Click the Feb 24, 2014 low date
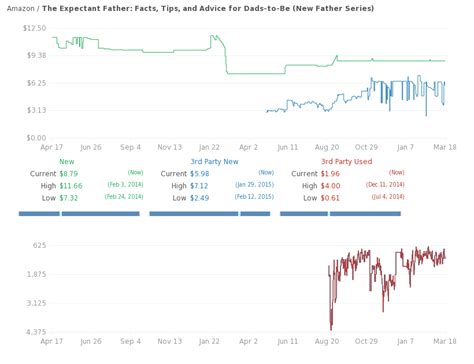The height and width of the screenshot is (364, 474). (x=124, y=197)
